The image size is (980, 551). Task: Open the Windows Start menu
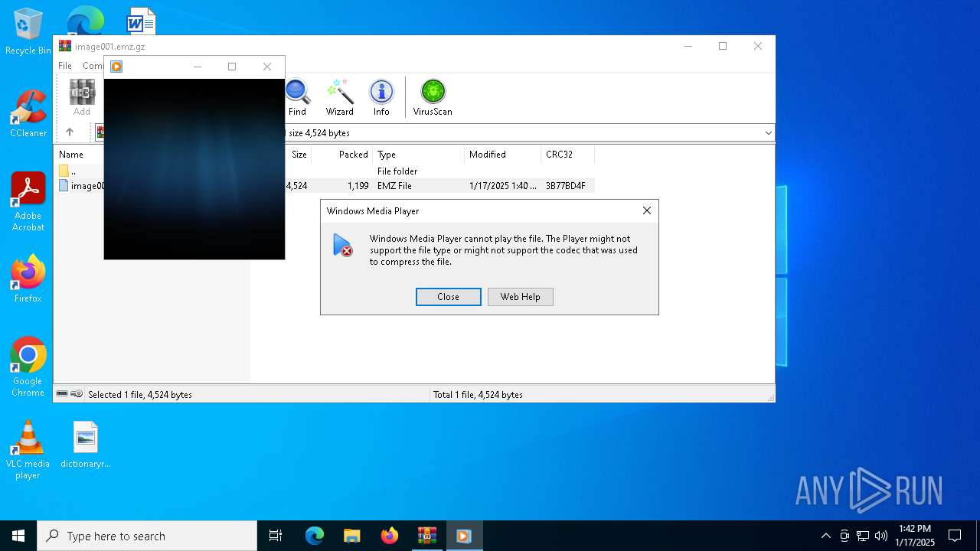click(x=18, y=536)
